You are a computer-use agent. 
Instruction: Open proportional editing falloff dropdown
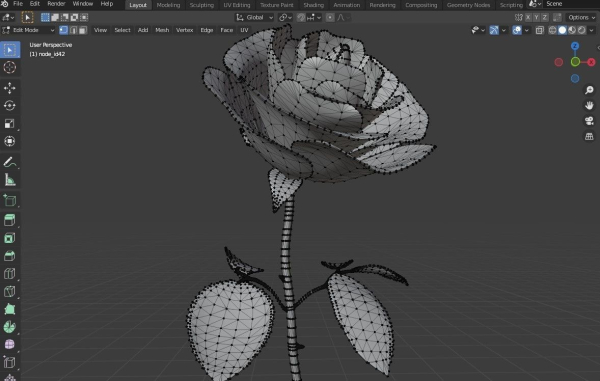[x=343, y=18]
